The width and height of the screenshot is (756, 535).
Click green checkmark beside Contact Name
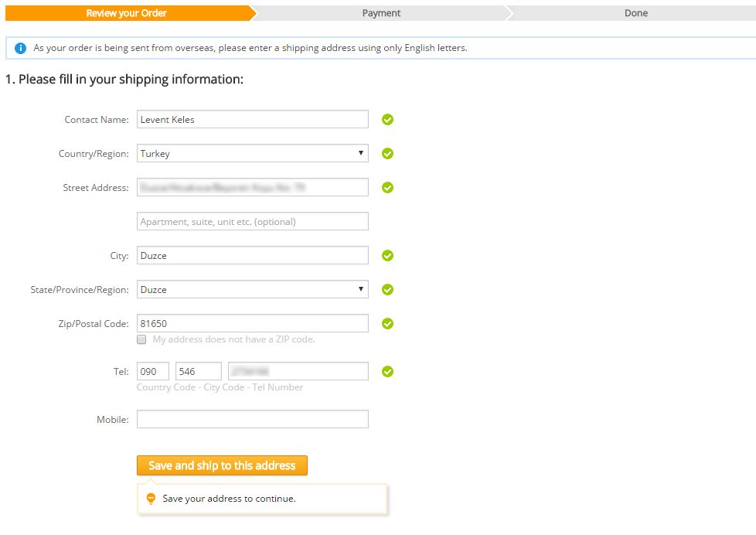388,120
